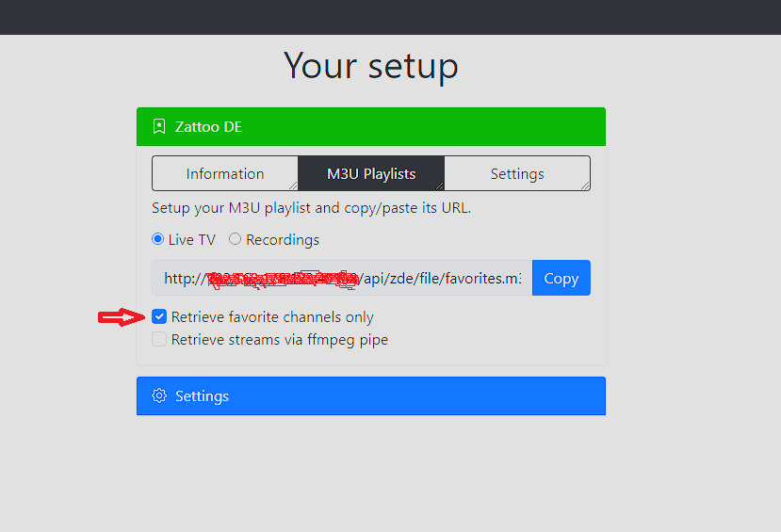Select the Recordings radio option
Image resolution: width=781 pixels, height=532 pixels.
point(235,239)
